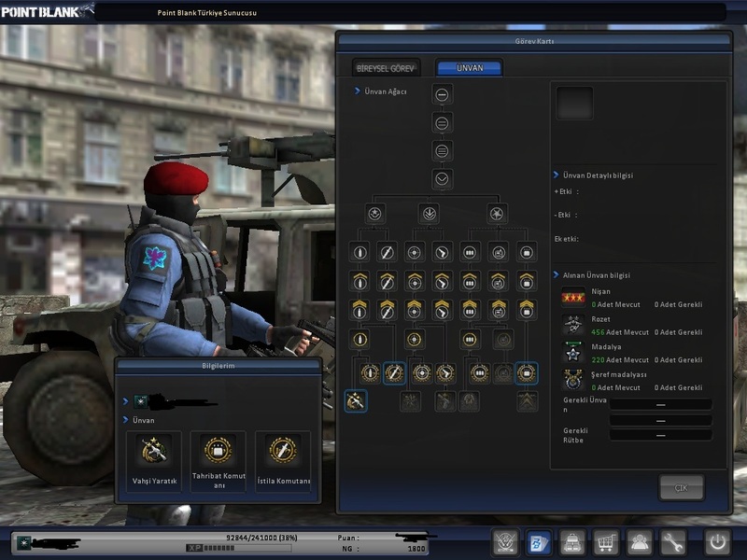Image resolution: width=747 pixels, height=560 pixels.
Task: Click the XP progress bar
Action: point(238,548)
